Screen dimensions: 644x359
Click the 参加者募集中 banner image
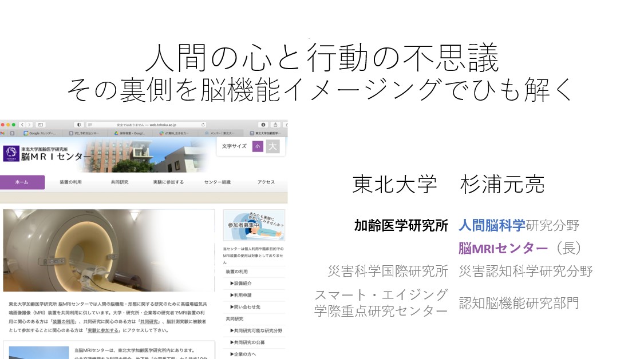(254, 225)
